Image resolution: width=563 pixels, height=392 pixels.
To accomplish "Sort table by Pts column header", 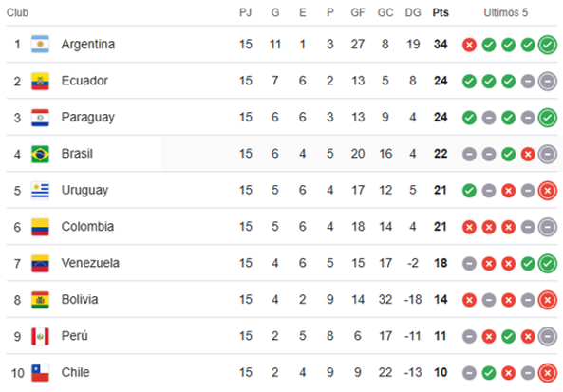I will [x=441, y=12].
